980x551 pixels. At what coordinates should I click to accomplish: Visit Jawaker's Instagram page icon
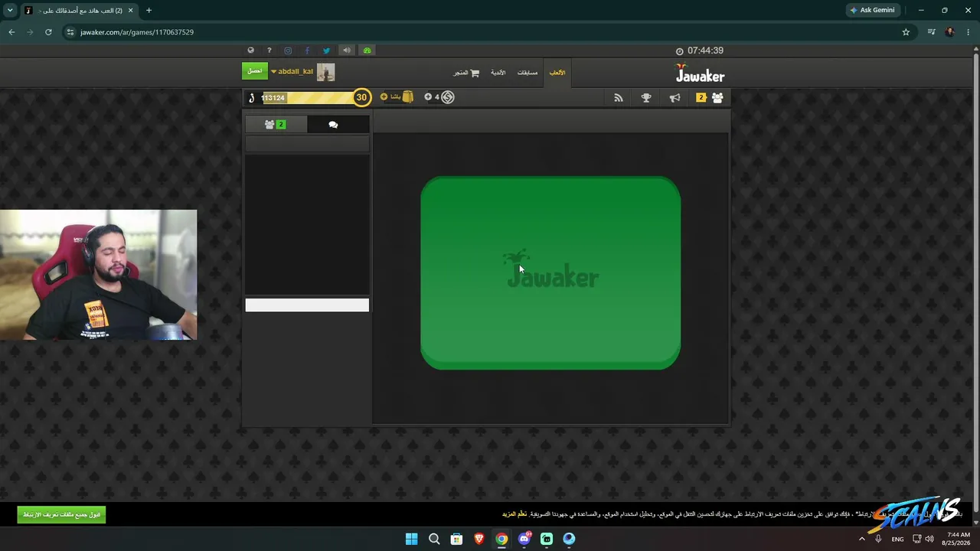288,51
